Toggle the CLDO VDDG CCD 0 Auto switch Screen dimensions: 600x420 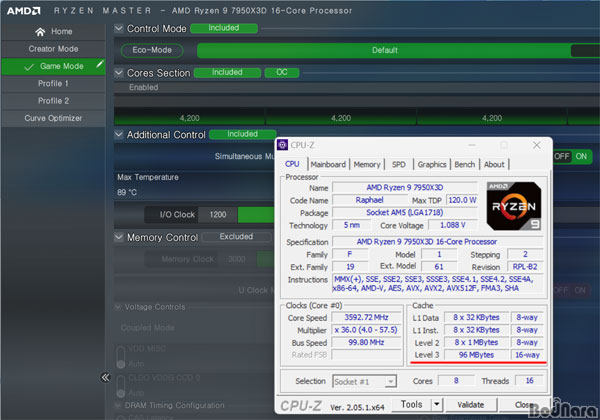pyautogui.click(x=121, y=386)
